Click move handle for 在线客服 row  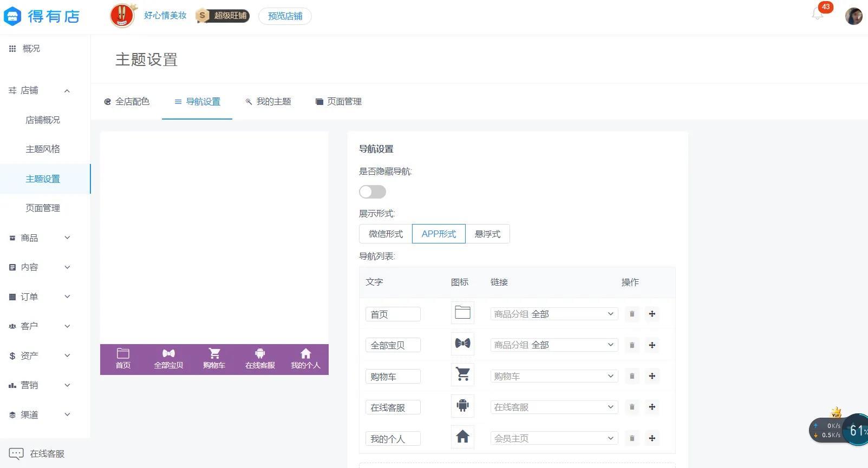point(652,407)
